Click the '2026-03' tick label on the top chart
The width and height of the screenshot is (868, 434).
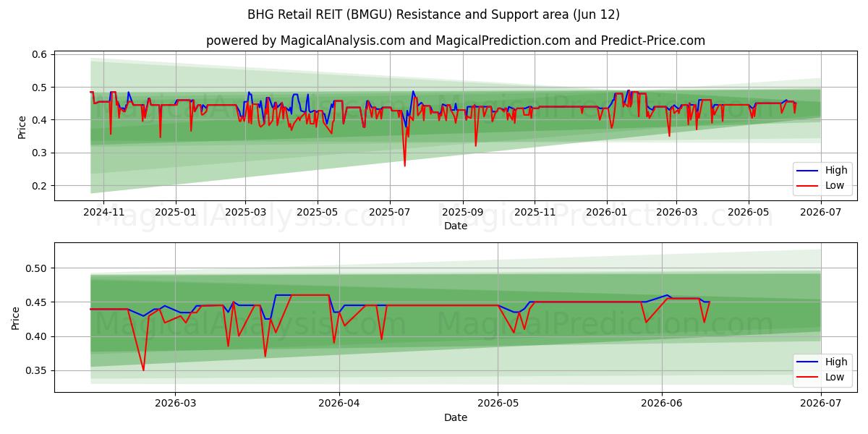pos(676,213)
